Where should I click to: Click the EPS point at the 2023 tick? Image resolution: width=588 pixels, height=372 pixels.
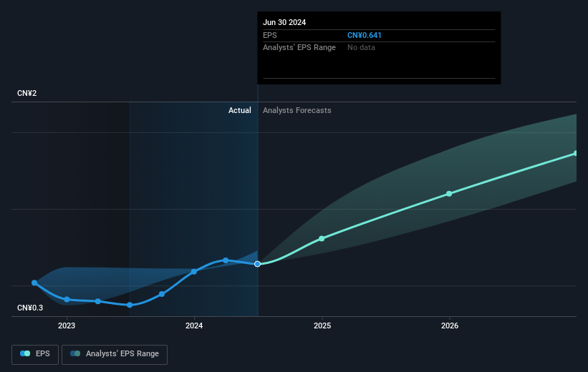[x=67, y=299]
